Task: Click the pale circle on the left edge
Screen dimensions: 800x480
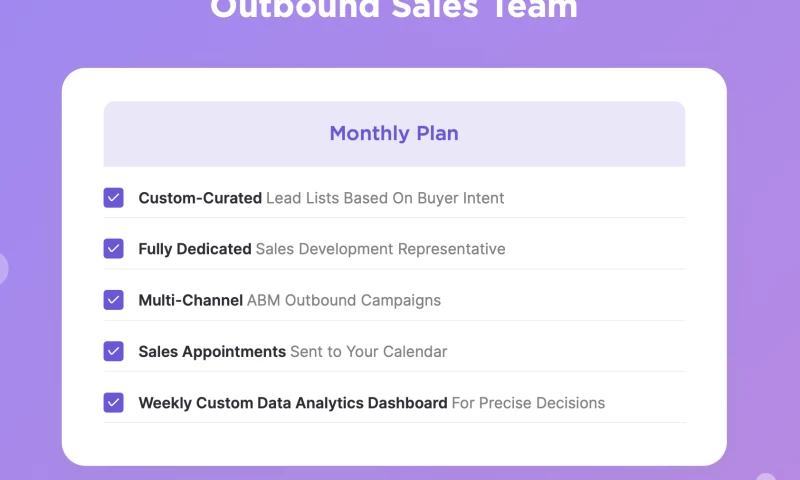Action: (2, 268)
